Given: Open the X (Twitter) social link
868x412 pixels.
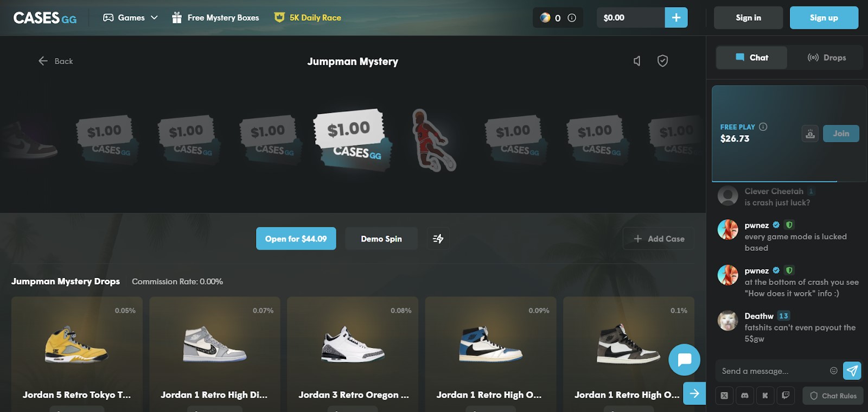Looking at the screenshot, I should (724, 396).
